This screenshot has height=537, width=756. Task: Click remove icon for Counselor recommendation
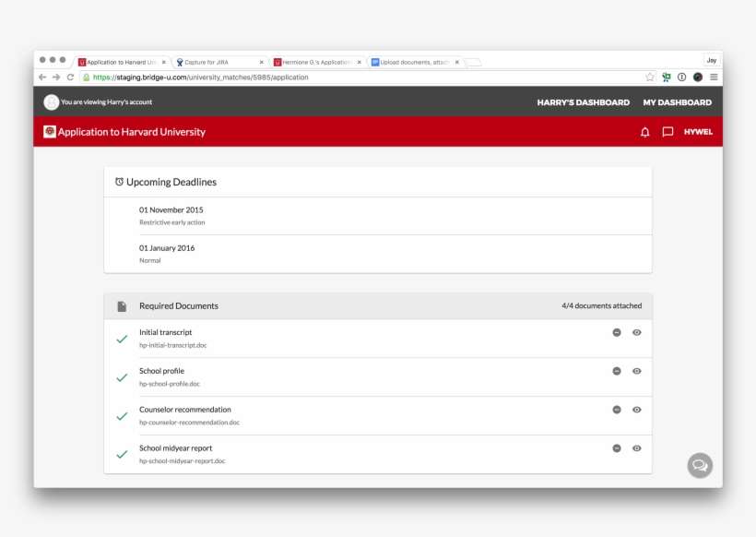pos(617,410)
